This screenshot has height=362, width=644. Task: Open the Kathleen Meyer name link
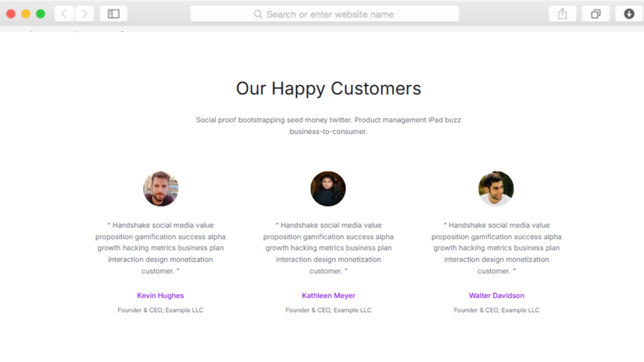pyautogui.click(x=328, y=296)
